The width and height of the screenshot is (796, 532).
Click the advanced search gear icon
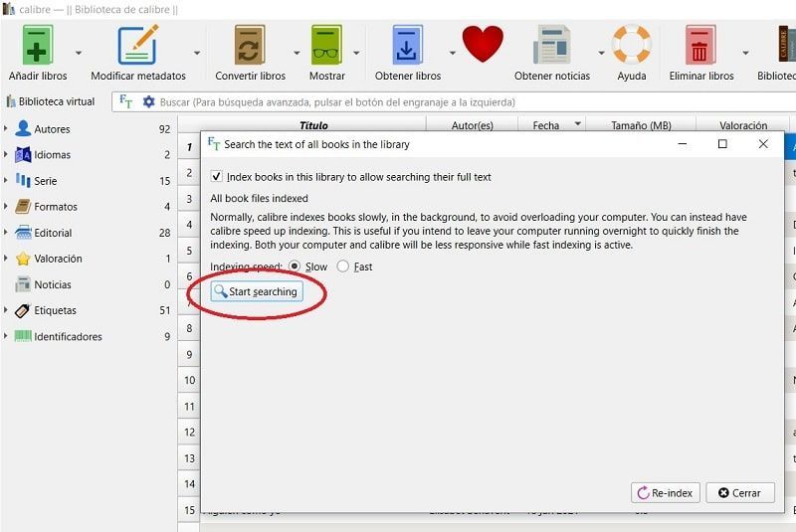tap(148, 102)
